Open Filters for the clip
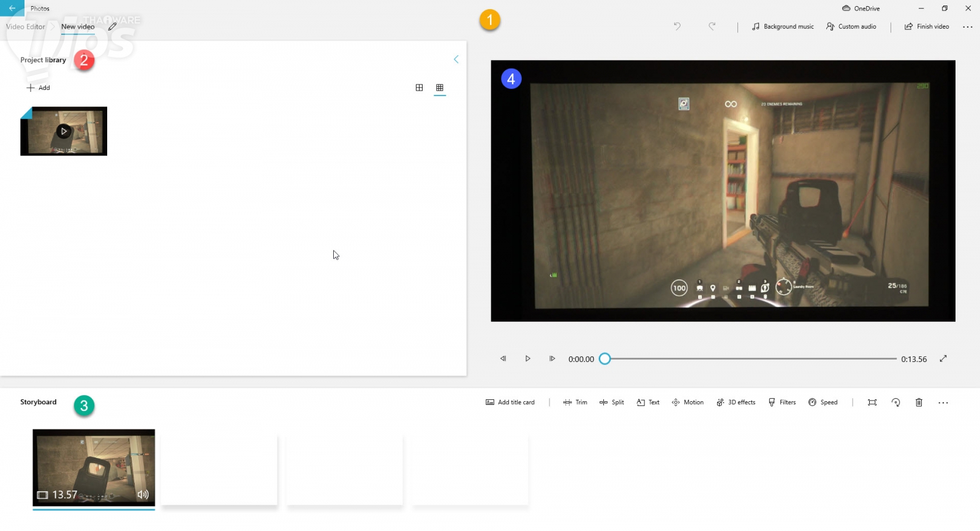This screenshot has height=531, width=980. (x=782, y=402)
